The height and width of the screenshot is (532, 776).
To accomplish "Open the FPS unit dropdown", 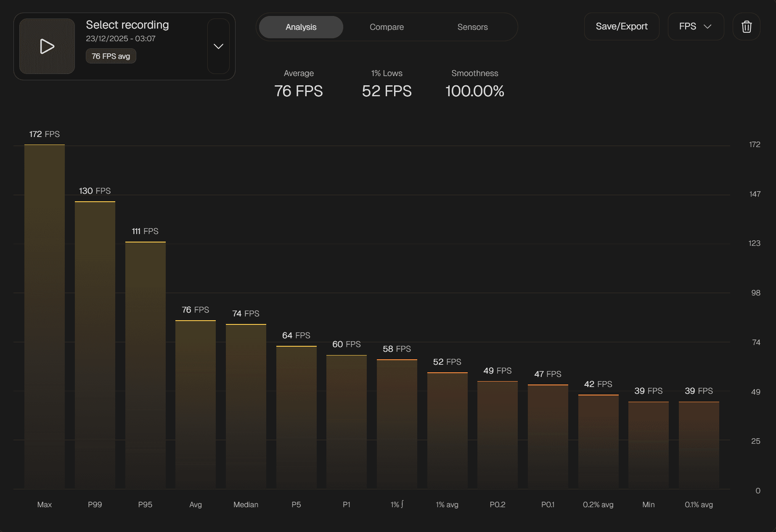I will tap(695, 26).
